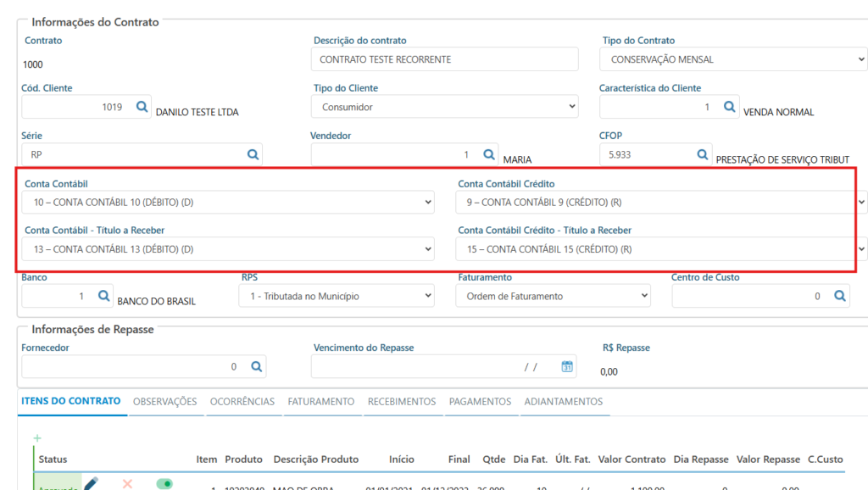Click the Descrição do contrato text field

446,59
